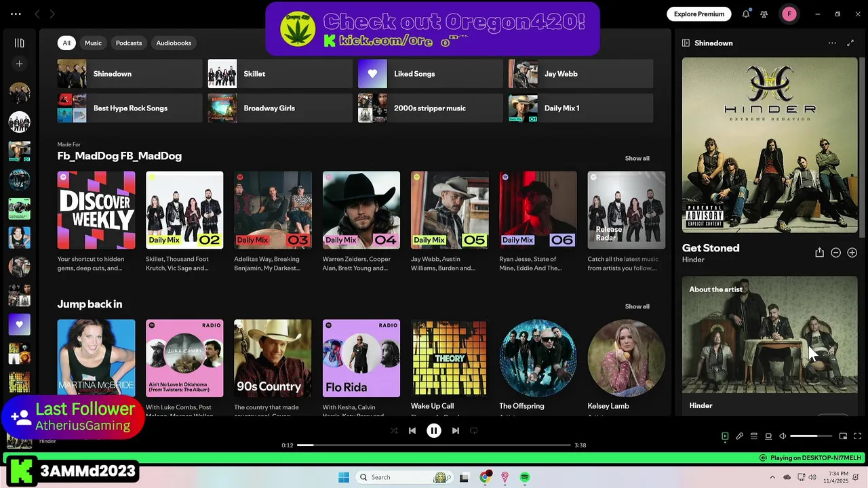Seek in the song progress bar
868x488 pixels.
pyautogui.click(x=434, y=445)
